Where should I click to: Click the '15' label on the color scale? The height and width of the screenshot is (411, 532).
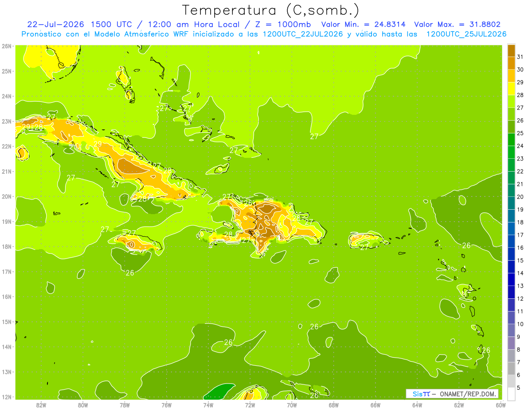point(520,260)
